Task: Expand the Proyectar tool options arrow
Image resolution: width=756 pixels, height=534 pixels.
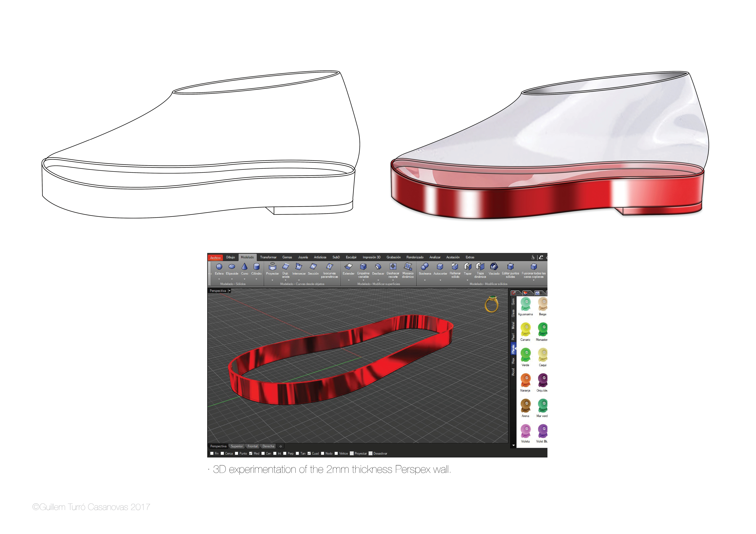Action: (x=272, y=280)
